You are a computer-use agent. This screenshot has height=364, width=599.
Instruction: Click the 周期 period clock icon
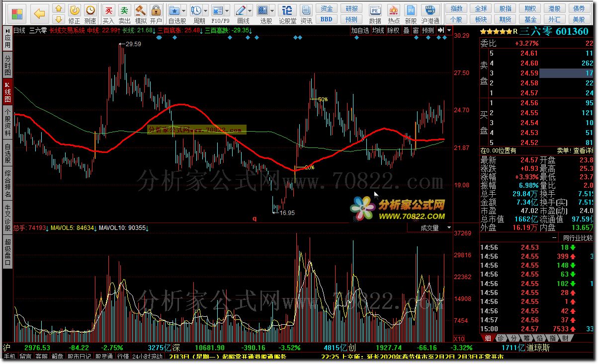[196, 10]
